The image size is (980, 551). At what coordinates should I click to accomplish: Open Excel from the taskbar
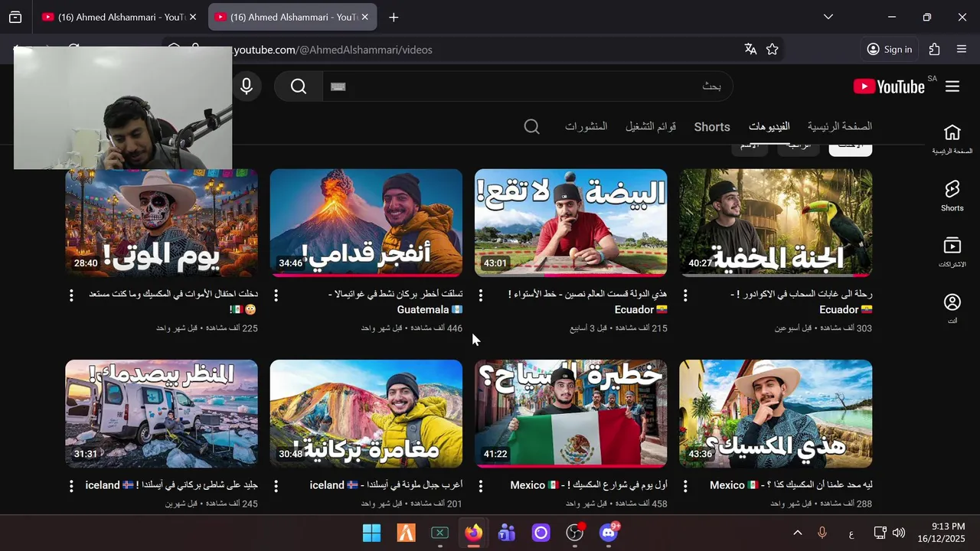[x=439, y=533]
